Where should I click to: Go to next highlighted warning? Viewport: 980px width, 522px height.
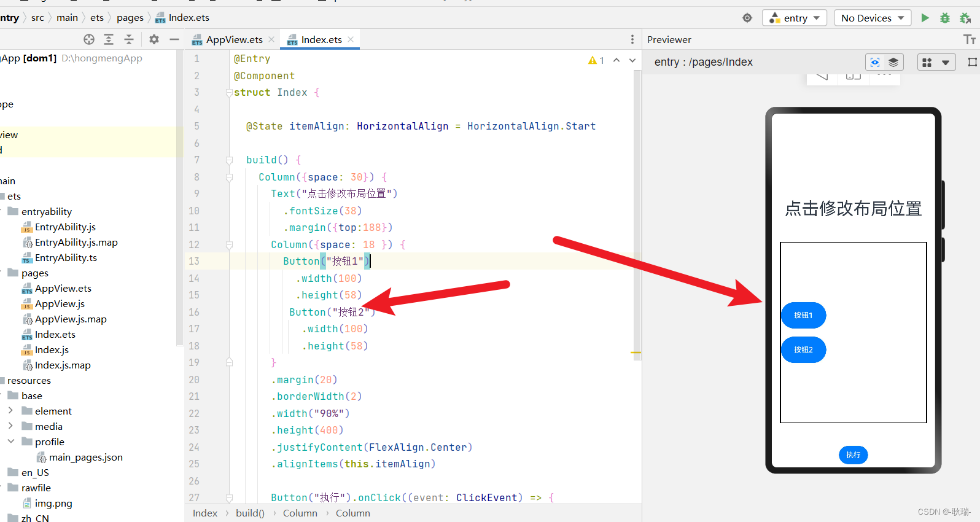click(x=632, y=60)
